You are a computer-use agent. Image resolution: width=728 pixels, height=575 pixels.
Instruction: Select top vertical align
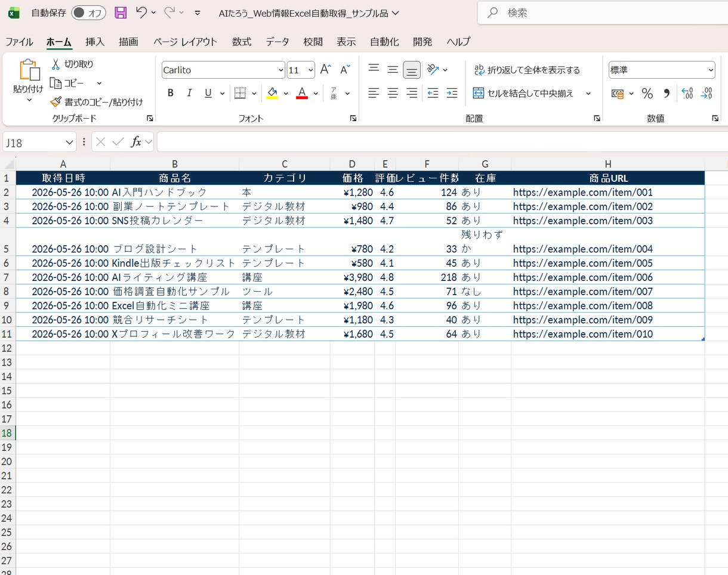pyautogui.click(x=374, y=70)
